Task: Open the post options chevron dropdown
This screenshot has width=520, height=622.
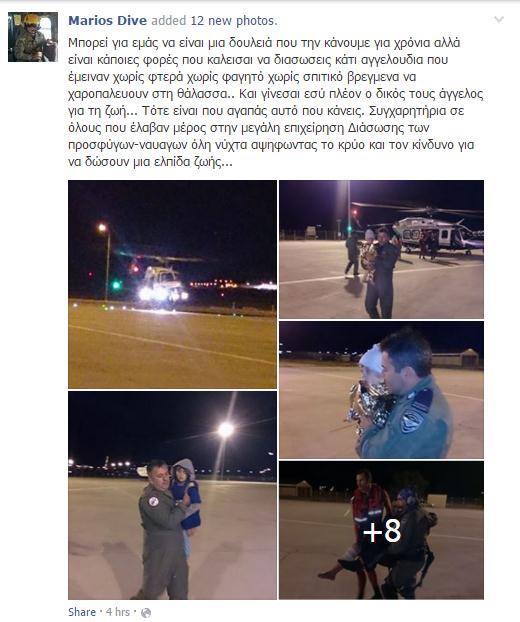Action: tap(499, 19)
